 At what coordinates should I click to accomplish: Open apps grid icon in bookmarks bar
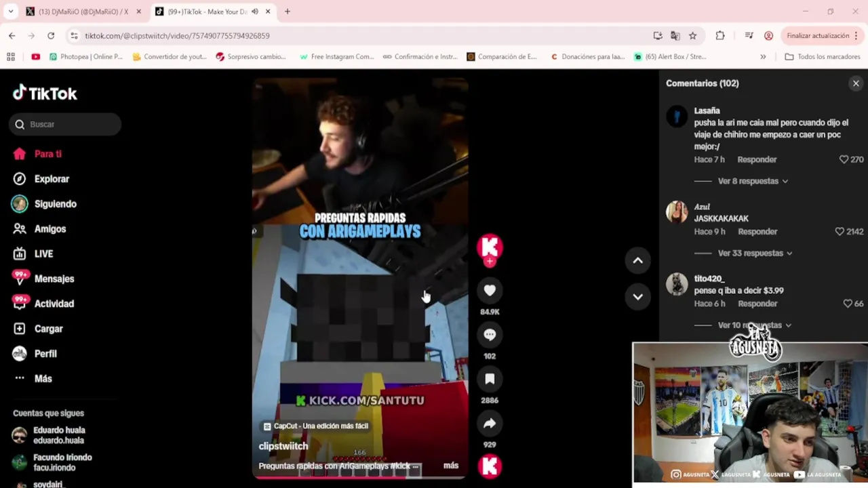coord(10,56)
